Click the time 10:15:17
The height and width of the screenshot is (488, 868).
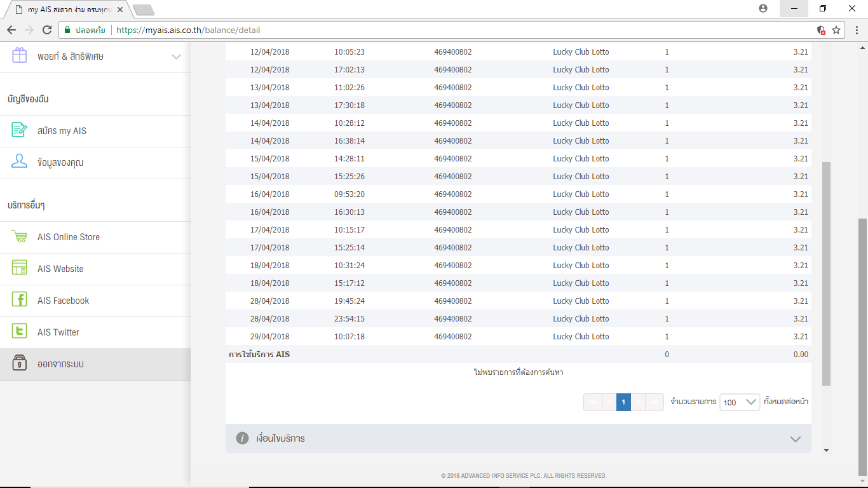coord(349,229)
